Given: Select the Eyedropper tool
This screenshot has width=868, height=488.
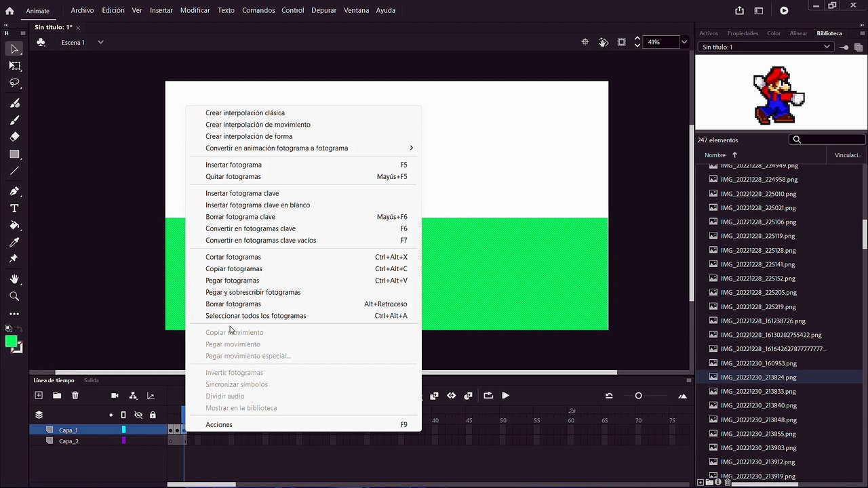Looking at the screenshot, I should click(x=14, y=242).
